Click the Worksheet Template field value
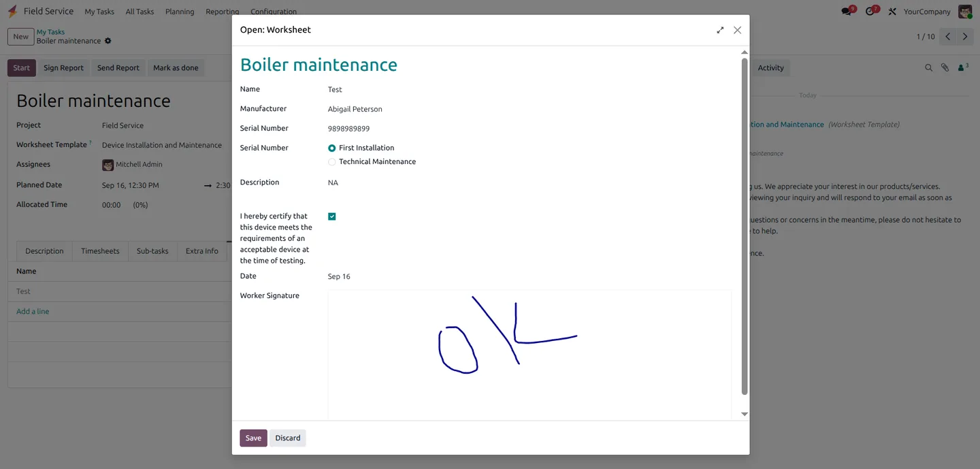The width and height of the screenshot is (980, 469). tap(162, 146)
